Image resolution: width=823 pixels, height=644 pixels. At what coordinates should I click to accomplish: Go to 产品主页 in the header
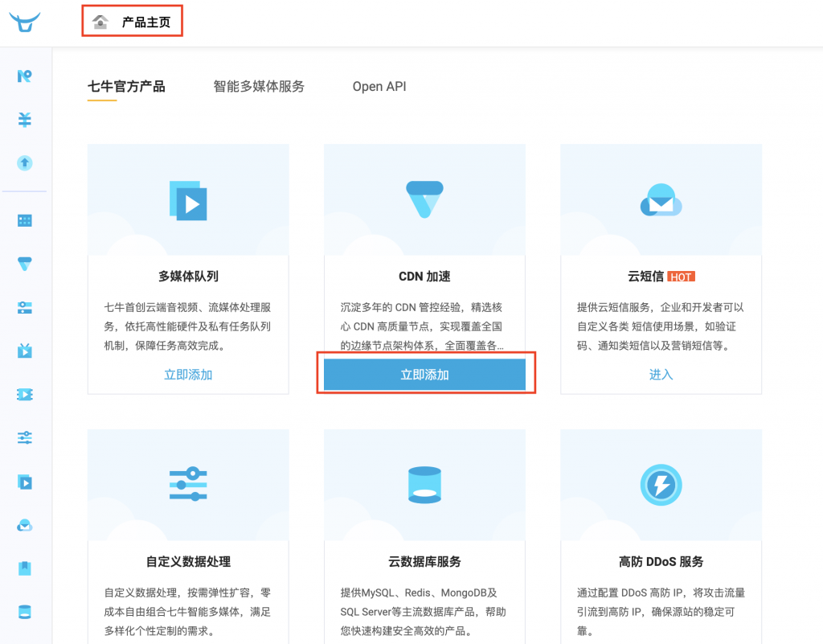(x=146, y=22)
